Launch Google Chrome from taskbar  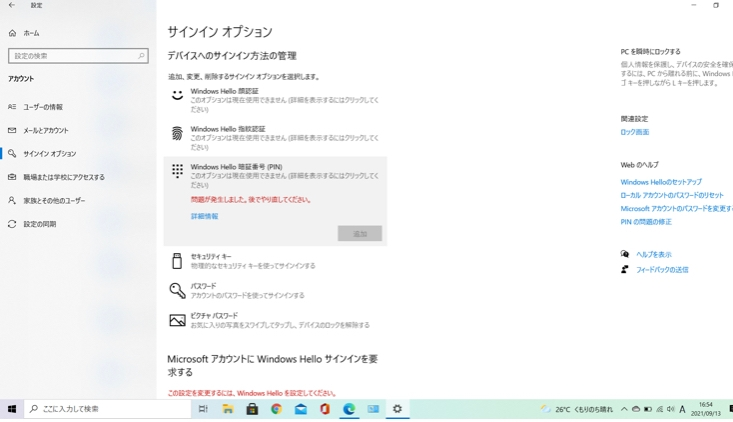click(276, 409)
